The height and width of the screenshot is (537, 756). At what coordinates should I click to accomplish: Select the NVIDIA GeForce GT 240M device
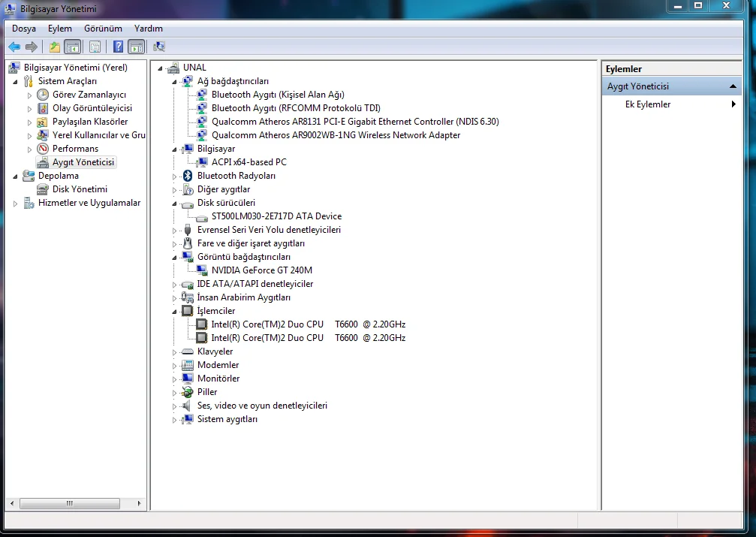click(x=260, y=270)
